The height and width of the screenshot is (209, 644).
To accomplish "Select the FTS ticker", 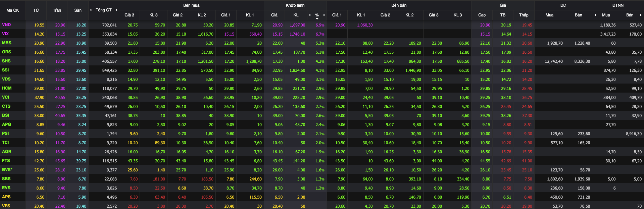I will [x=6, y=161].
